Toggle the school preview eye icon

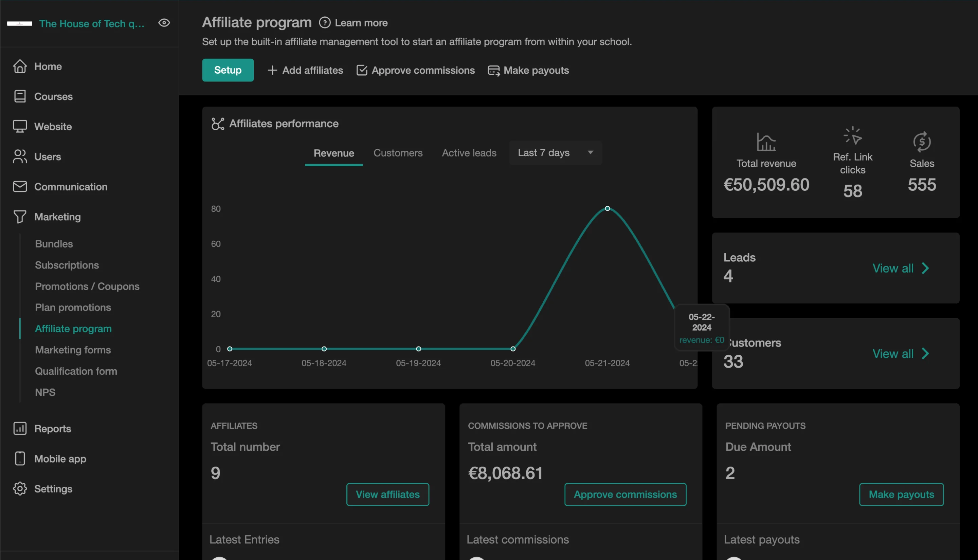tap(164, 23)
